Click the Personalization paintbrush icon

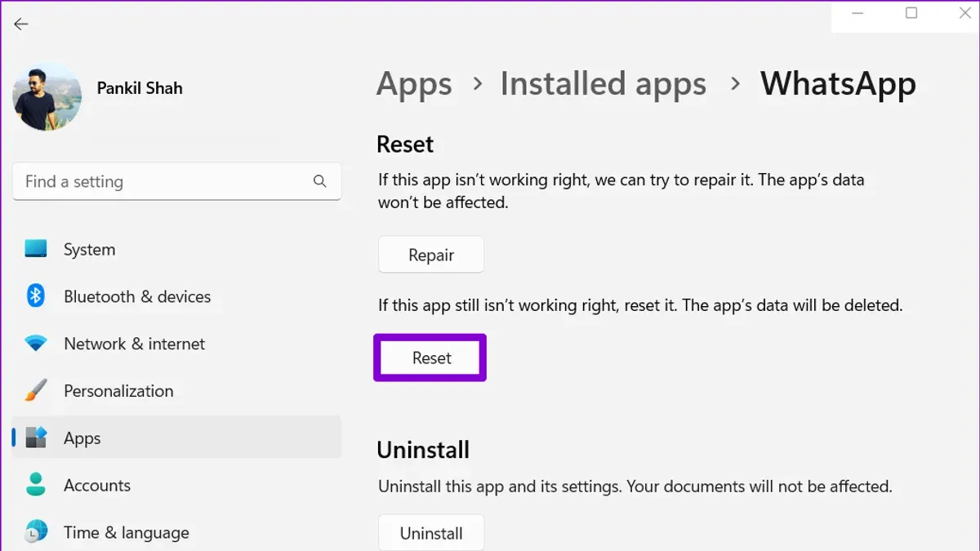coord(36,391)
